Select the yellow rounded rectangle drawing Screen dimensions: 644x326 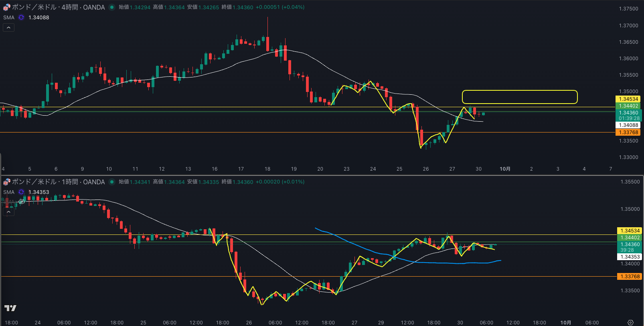tap(519, 91)
